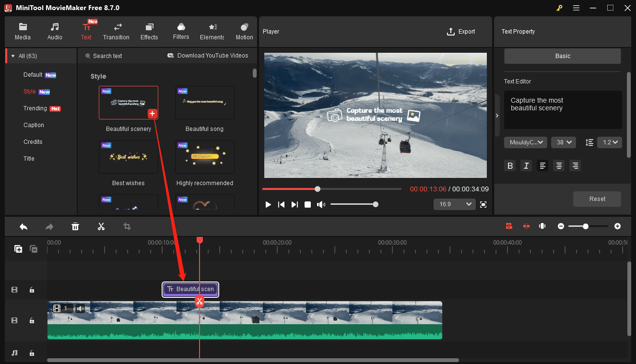Enter full screen preview
636x364 pixels.
click(x=483, y=204)
